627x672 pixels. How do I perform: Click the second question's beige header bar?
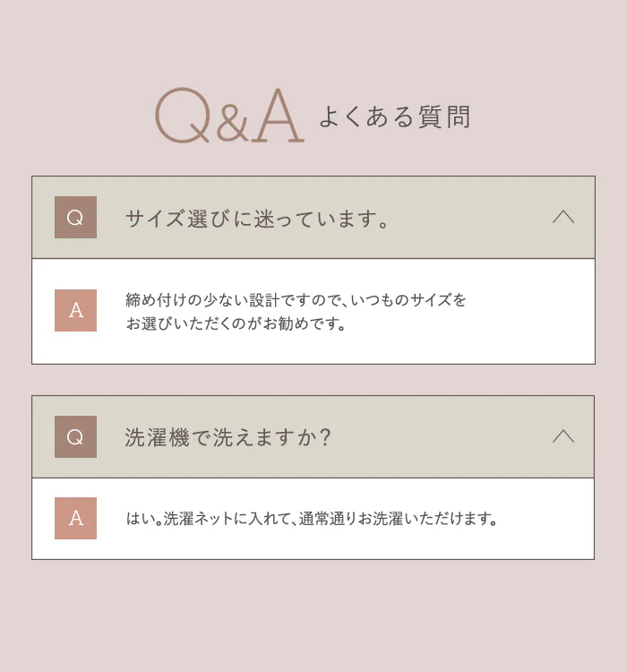coord(313,436)
